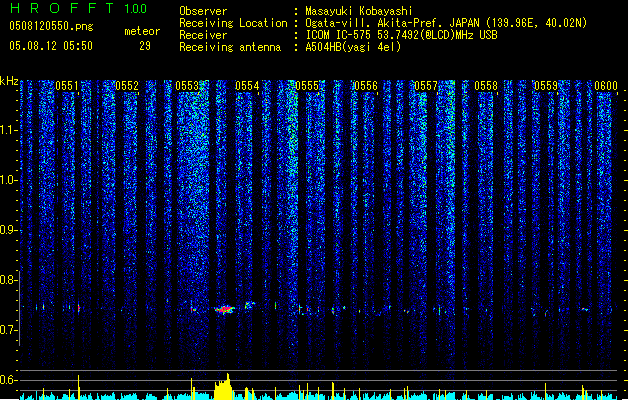The width and height of the screenshot is (629, 400).
Task: Click the 0556 time marker
Action: click(366, 86)
